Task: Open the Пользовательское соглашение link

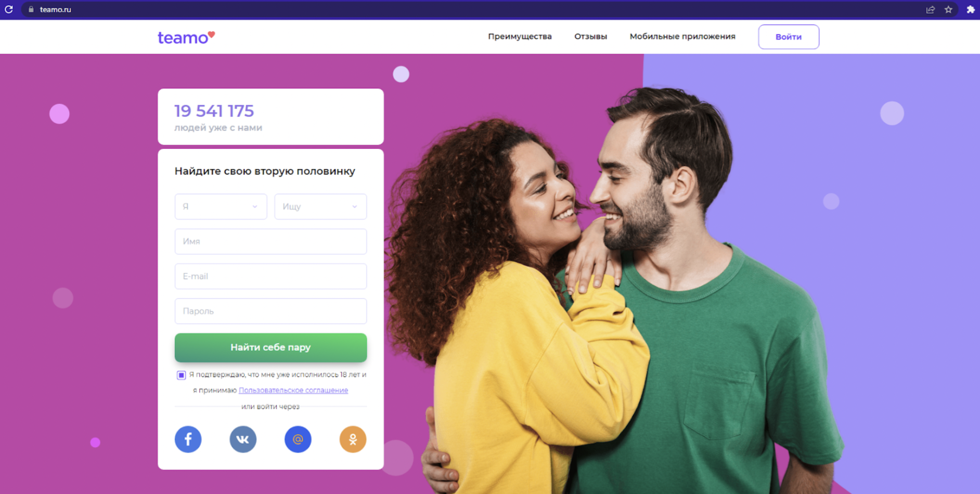Action: (x=293, y=390)
